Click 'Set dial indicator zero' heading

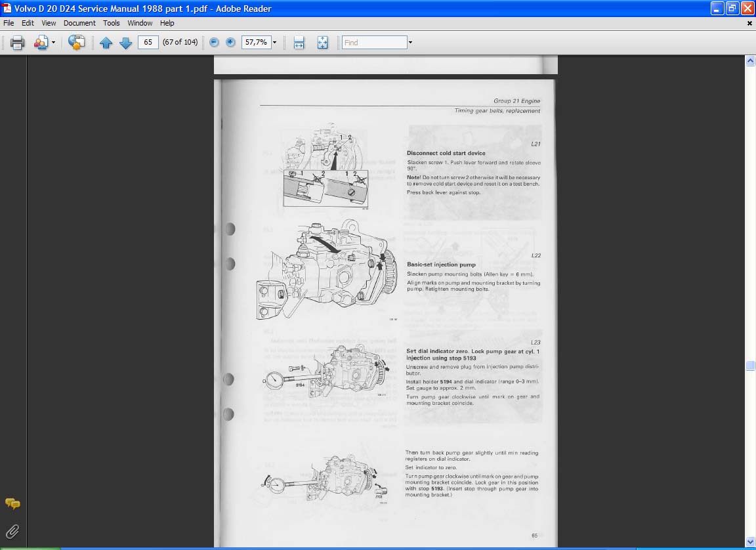pos(472,355)
